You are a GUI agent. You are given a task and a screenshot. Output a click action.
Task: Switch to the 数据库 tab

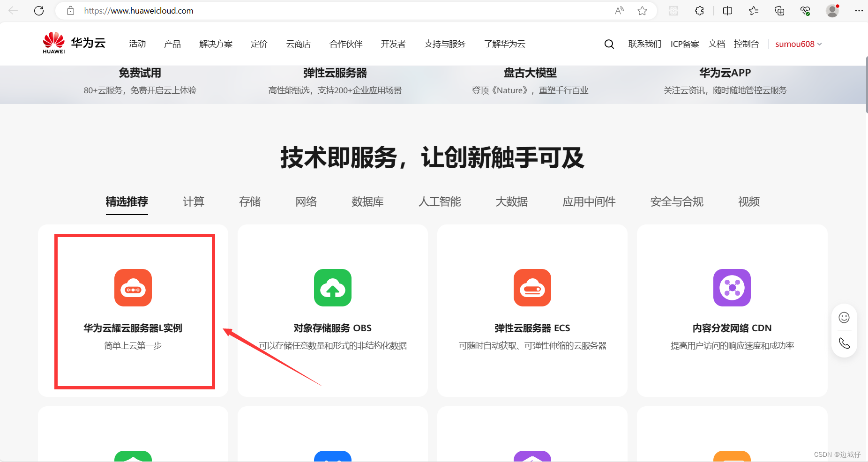point(367,202)
